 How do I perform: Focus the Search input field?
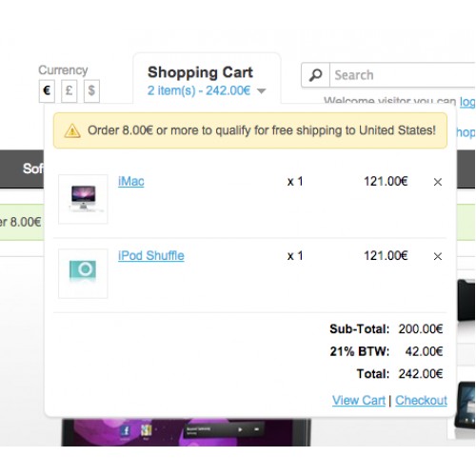pos(403,75)
